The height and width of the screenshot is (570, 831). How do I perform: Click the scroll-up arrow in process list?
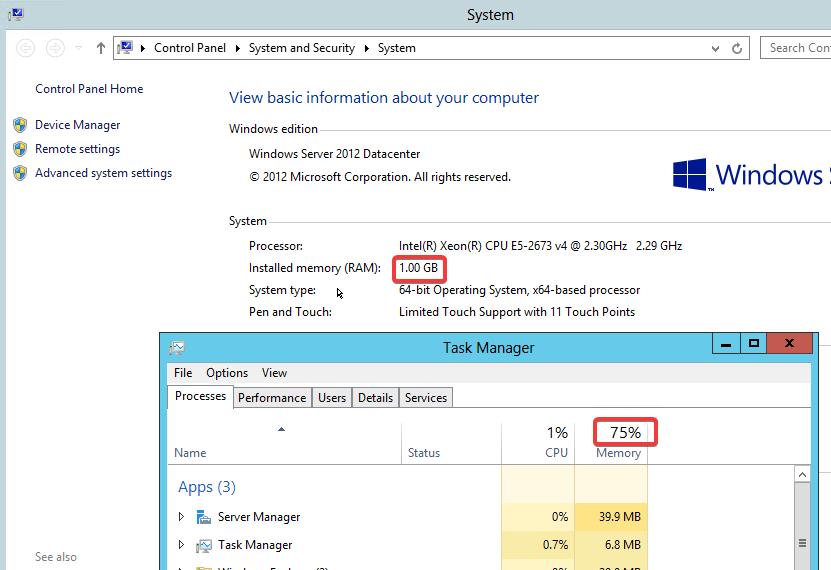(x=802, y=475)
